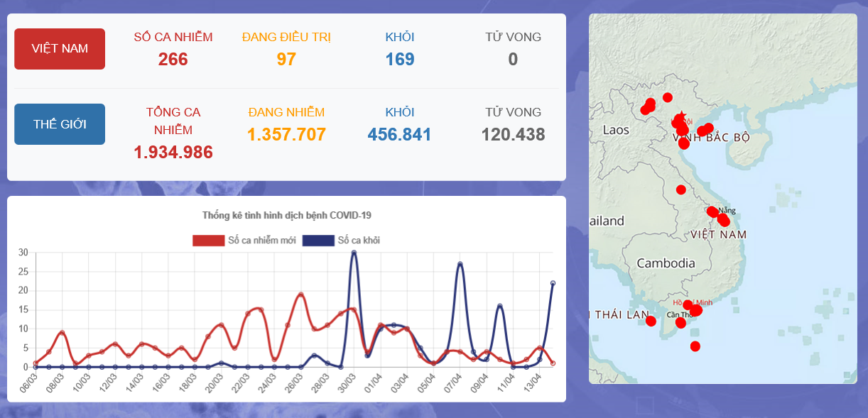
Task: Click the THẾ GIỚI blue button
Action: click(60, 124)
